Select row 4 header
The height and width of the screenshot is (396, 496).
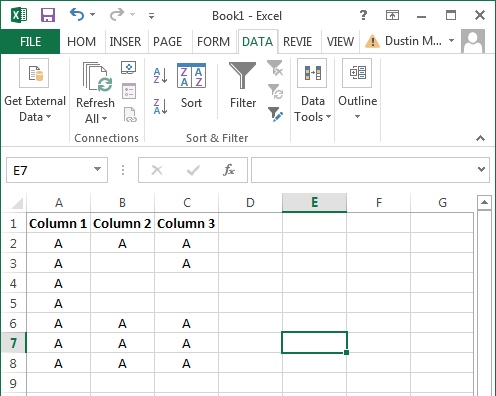(13, 284)
